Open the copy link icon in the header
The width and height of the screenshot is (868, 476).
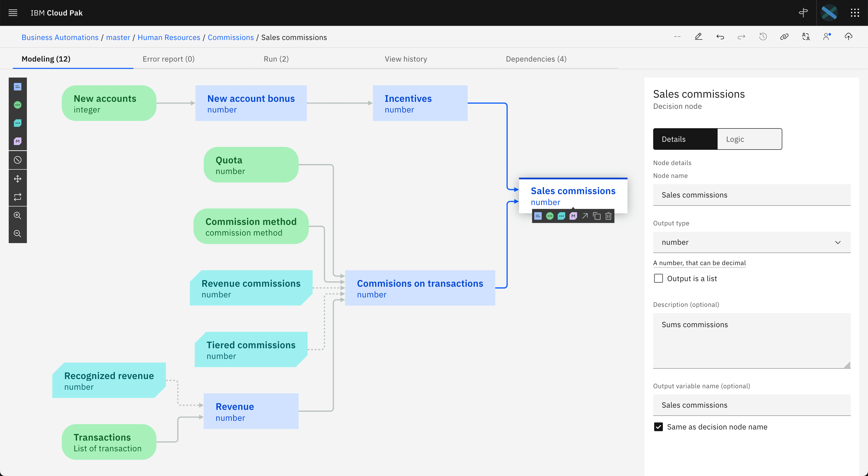[784, 37]
